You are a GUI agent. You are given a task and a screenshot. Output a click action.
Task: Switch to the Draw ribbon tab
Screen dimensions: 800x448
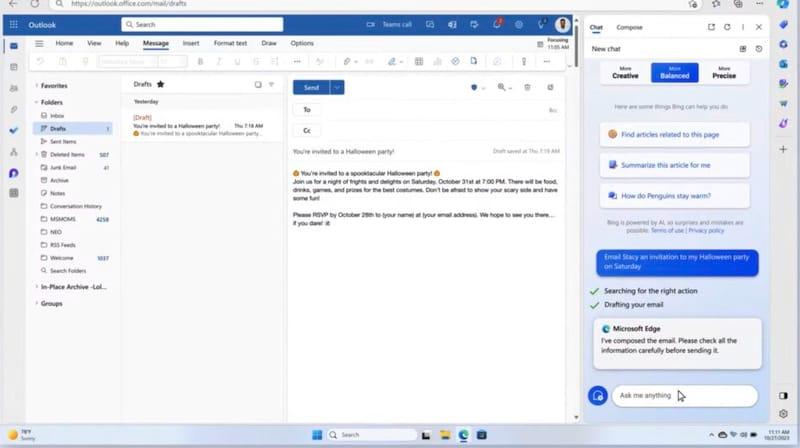pyautogui.click(x=269, y=43)
